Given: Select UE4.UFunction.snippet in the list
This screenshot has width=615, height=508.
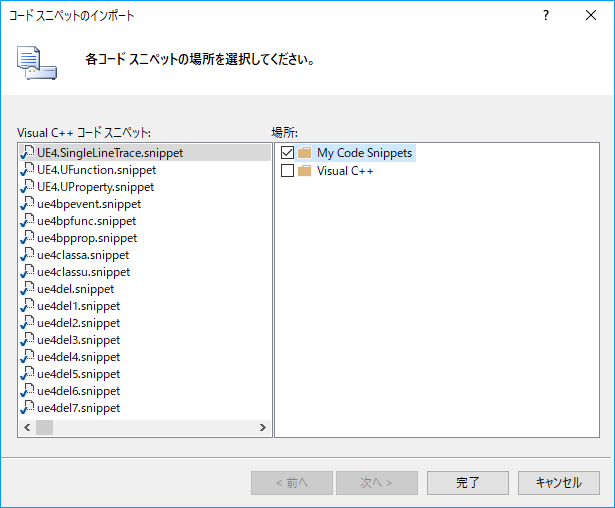Looking at the screenshot, I should pos(96,169).
